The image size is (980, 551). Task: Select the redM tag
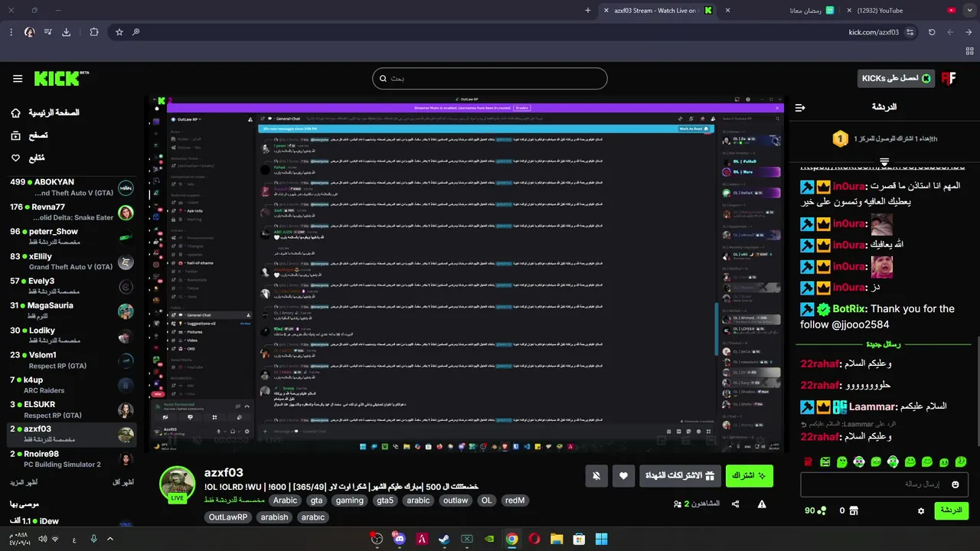point(515,500)
